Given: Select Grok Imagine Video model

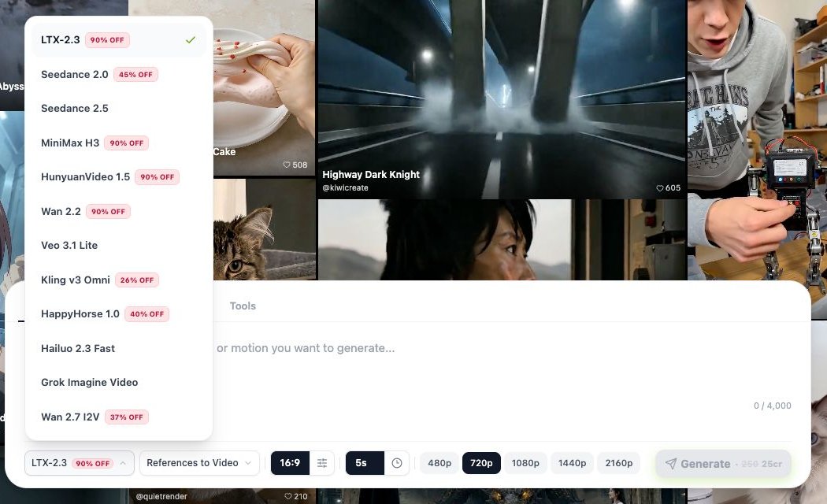Looking at the screenshot, I should point(119,383).
